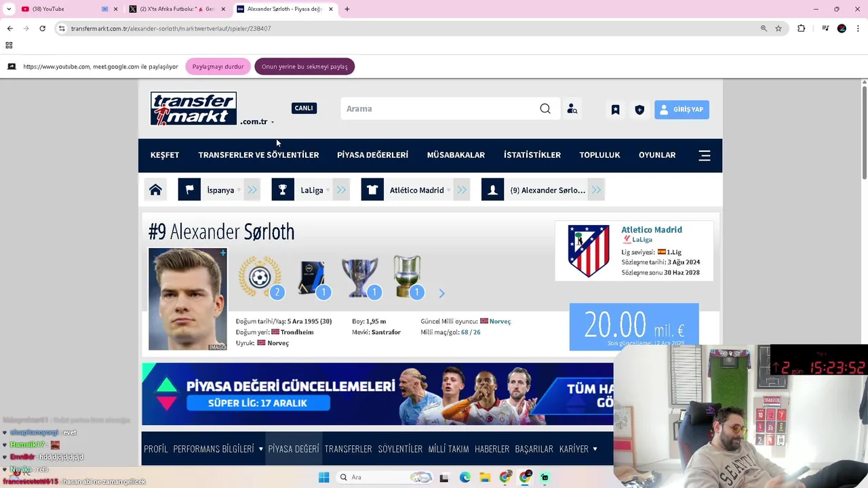Open the Chrome profile avatar

pos(842,28)
